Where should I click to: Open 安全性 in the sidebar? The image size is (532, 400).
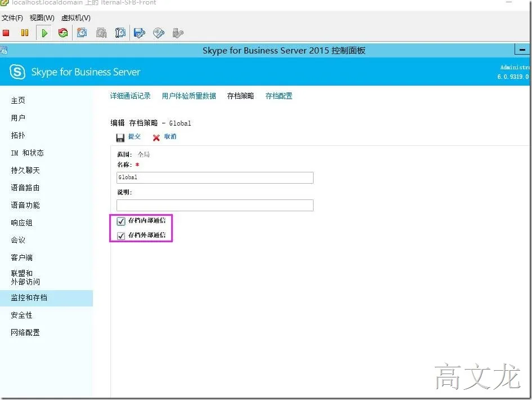[x=21, y=315]
